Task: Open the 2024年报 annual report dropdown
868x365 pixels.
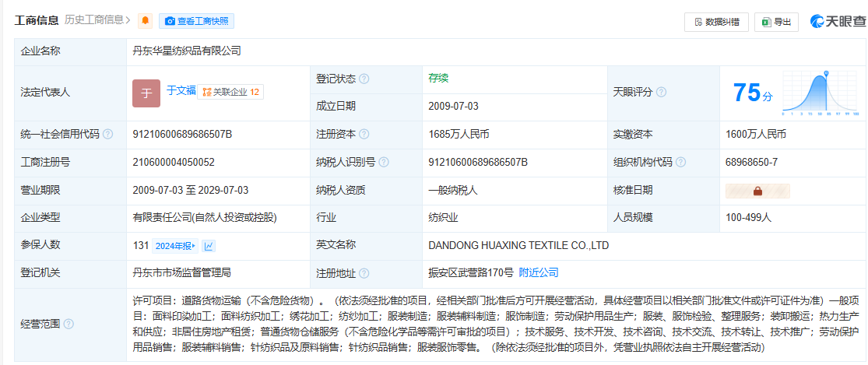Action: pyautogui.click(x=175, y=246)
